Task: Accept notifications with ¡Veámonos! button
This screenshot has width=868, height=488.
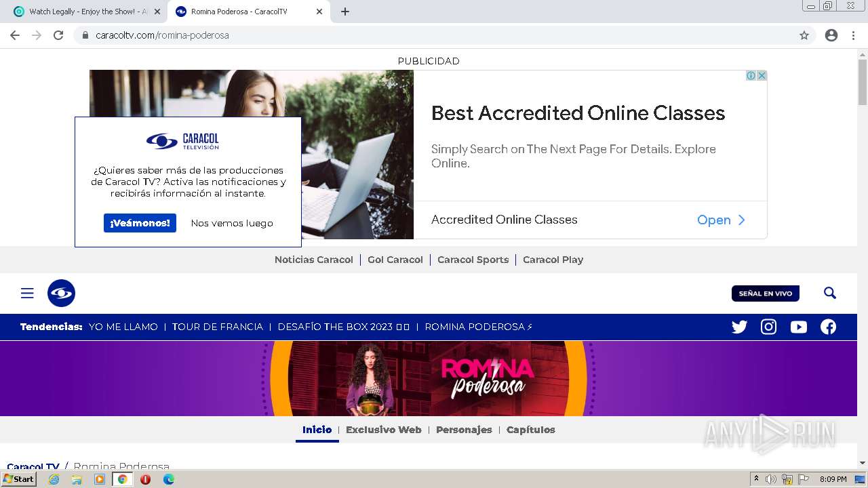Action: click(140, 223)
